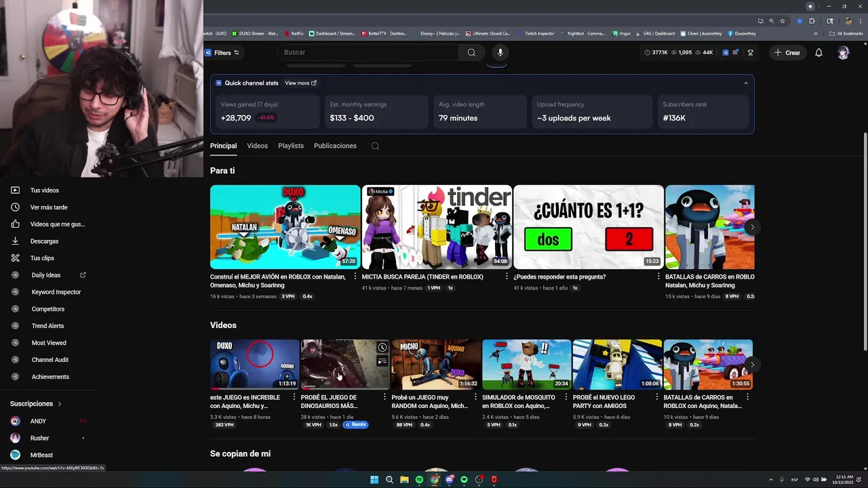
Task: Add dinosaur video to Watch later clock icon
Action: pos(382,348)
